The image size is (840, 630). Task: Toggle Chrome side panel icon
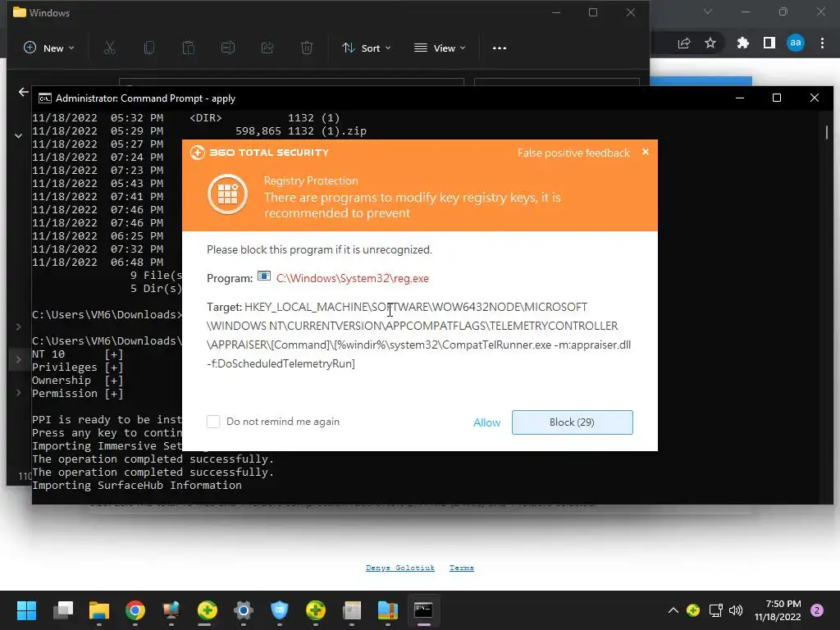click(769, 43)
